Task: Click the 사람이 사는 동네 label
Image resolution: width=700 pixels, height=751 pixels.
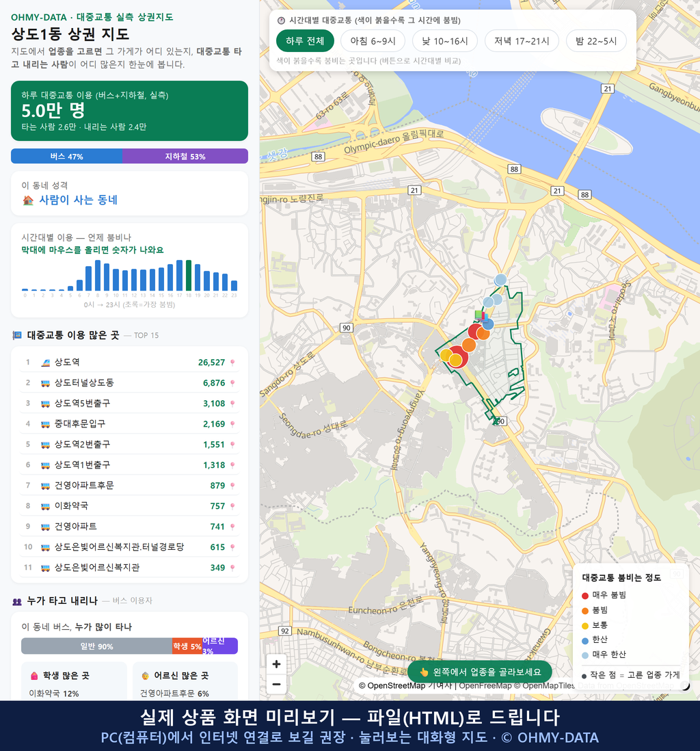Action: point(78,200)
